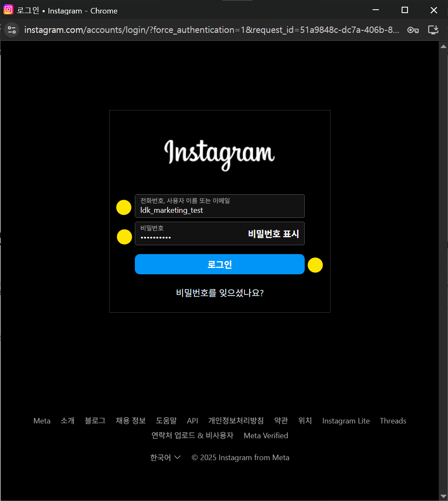Open the Instagram Lite footer link
The width and height of the screenshot is (448, 501).
(x=346, y=421)
